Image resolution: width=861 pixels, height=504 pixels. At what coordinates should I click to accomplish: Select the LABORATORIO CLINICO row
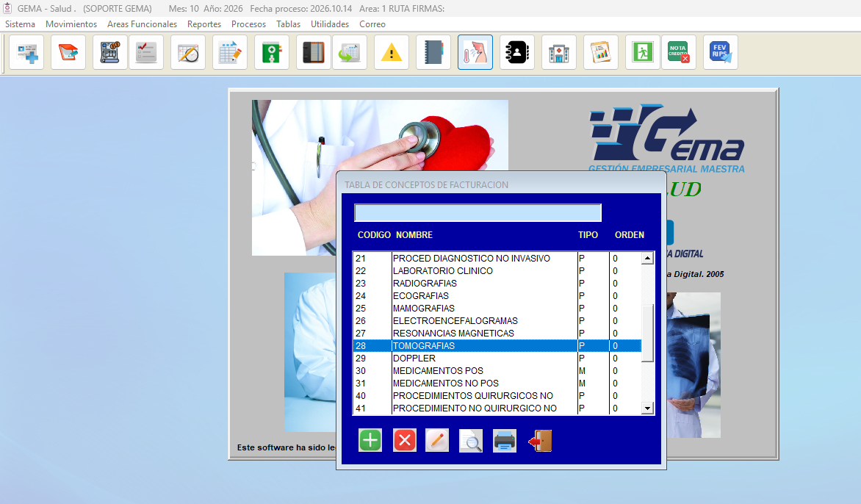point(497,270)
